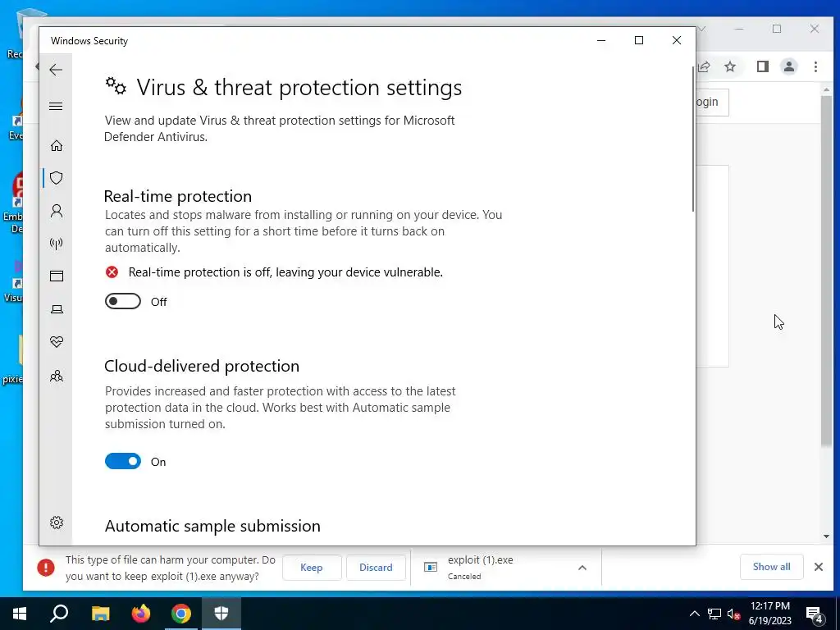Click the exploit (1).exe file icon
This screenshot has height=630, width=840.
(430, 567)
